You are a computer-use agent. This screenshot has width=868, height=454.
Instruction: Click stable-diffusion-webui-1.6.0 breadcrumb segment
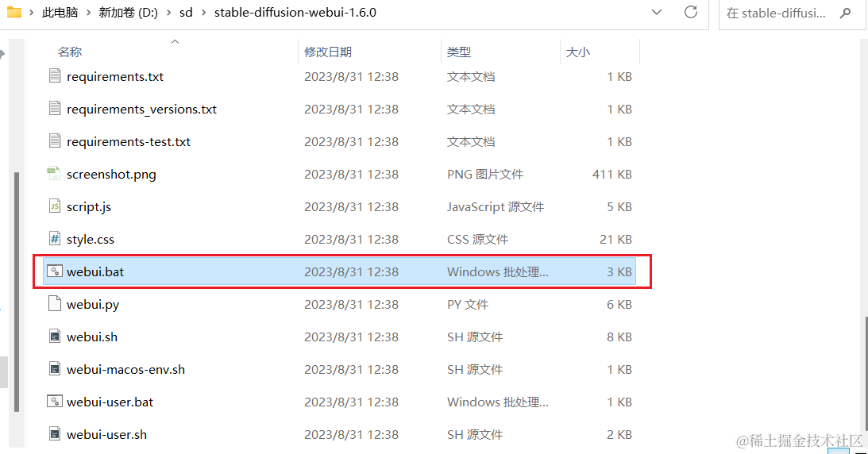295,13
